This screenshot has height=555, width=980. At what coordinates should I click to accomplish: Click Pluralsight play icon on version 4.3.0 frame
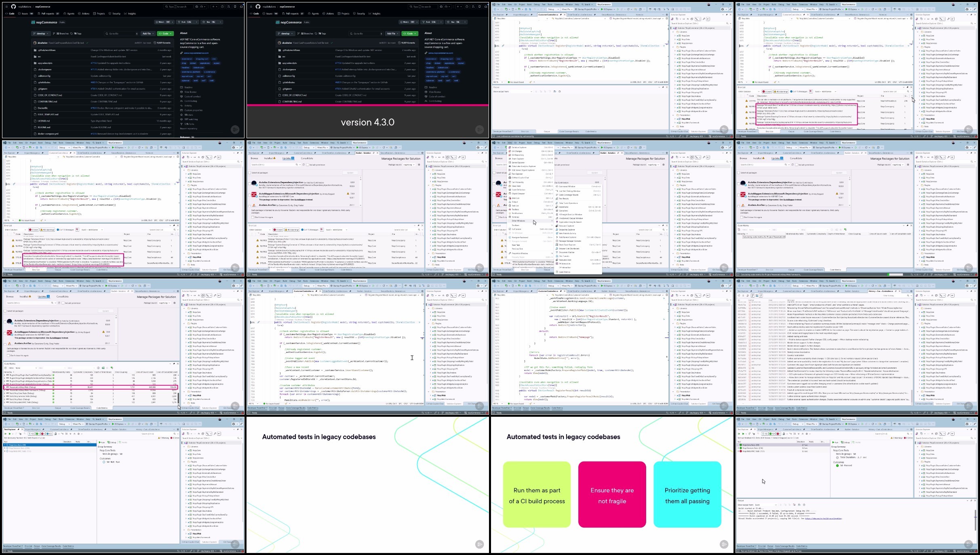point(479,129)
